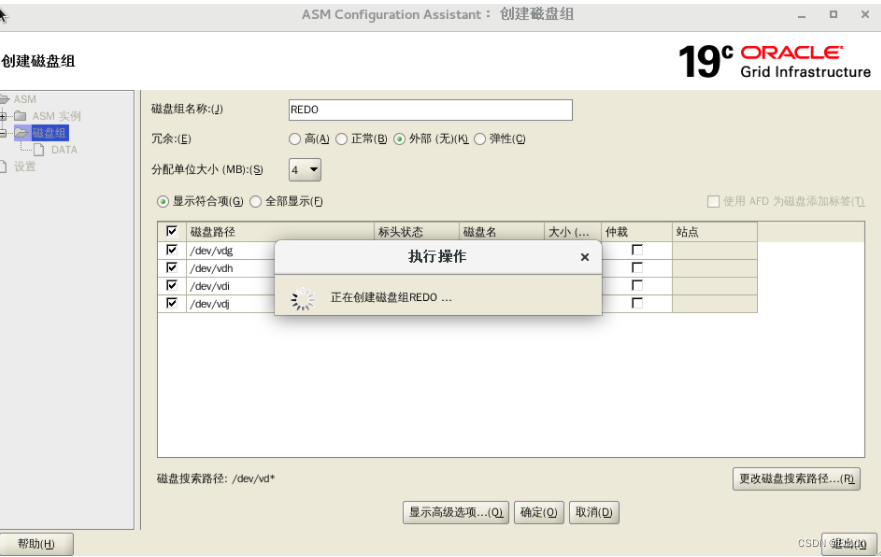Click the 取消 button
The image size is (881, 557).
594,513
